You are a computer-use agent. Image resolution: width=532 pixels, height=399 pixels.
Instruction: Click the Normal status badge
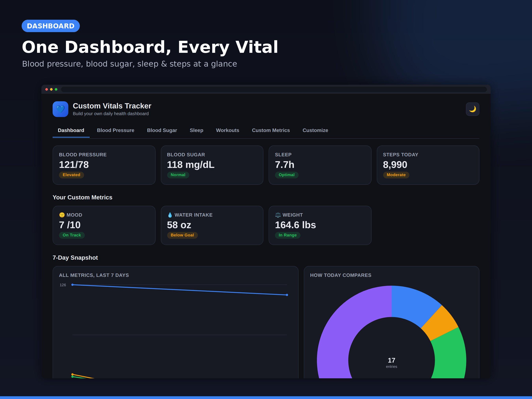[x=178, y=175]
